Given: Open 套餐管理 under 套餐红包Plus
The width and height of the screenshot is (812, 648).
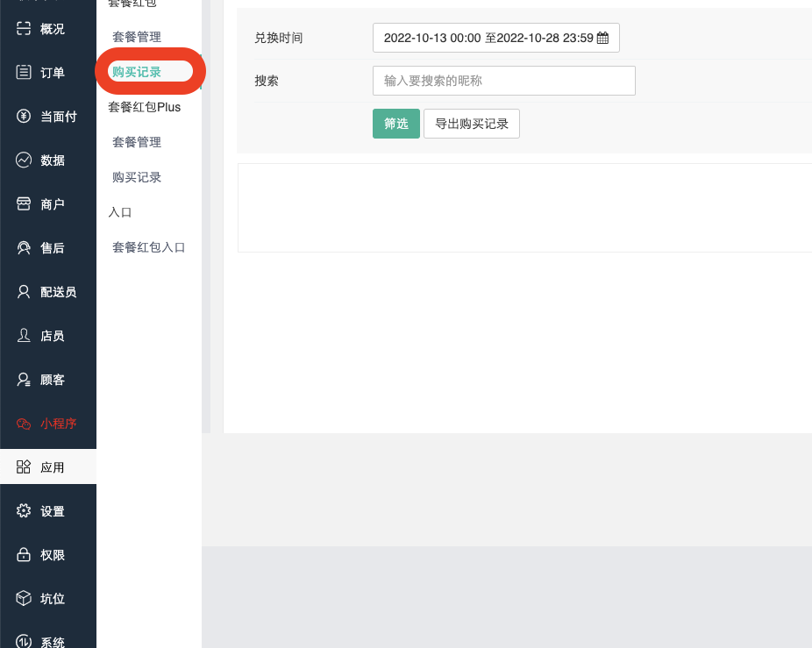Looking at the screenshot, I should (137, 142).
